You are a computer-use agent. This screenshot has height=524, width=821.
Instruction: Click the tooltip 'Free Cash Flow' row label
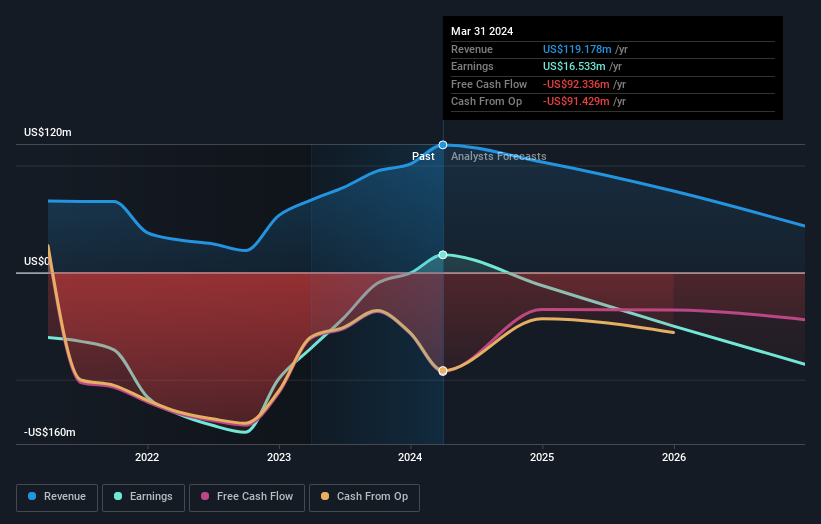(x=489, y=84)
